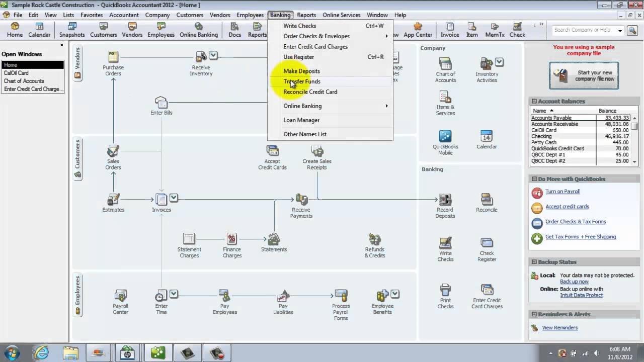Click the MemTx toolbar icon
The image size is (644, 362).
tap(495, 30)
